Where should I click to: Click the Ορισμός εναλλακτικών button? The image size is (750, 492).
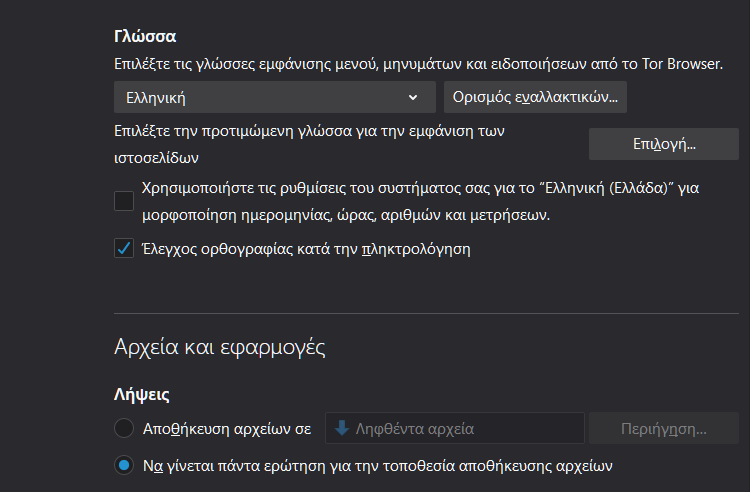(535, 97)
